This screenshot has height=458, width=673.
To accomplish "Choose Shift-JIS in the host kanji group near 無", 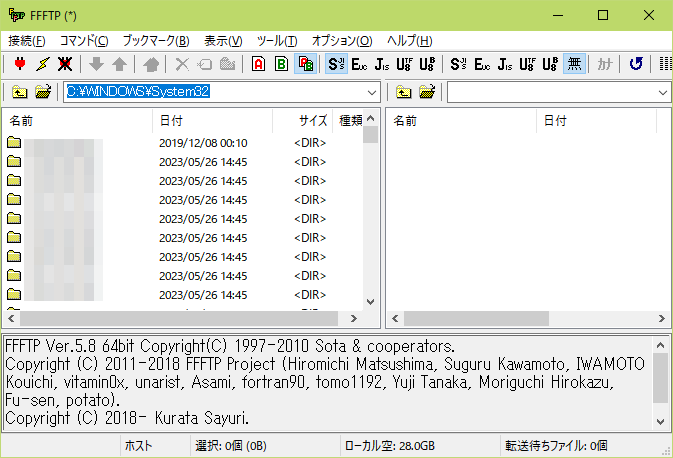I will [x=458, y=64].
